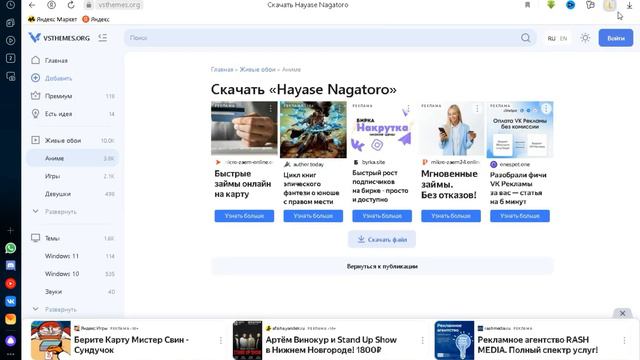Image resolution: width=640 pixels, height=360 pixels.
Task: Click Живые обои breadcrumb link
Action: tap(257, 69)
